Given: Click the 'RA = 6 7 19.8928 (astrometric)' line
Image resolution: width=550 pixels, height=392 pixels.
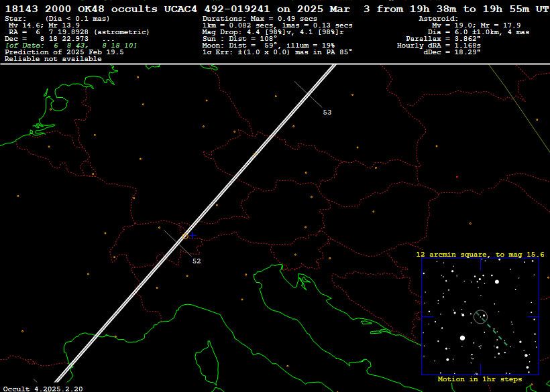Looking at the screenshot, I should coord(79,32).
